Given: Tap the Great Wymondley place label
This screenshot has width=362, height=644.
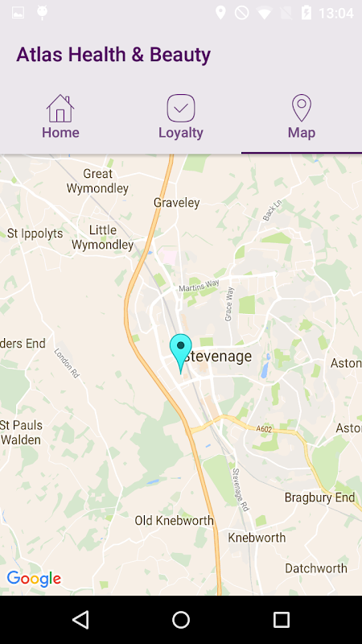Looking at the screenshot, I should pos(97,181).
